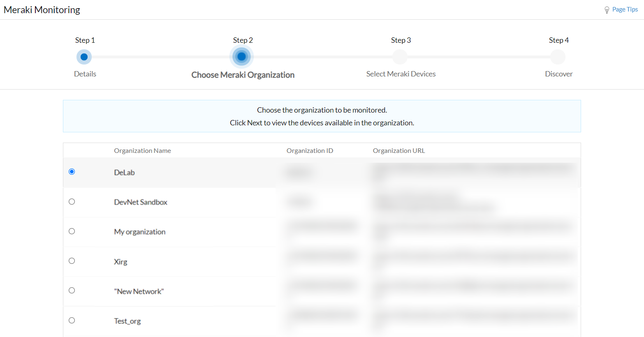Select the DevNet Sandbox radio button

pos(72,201)
